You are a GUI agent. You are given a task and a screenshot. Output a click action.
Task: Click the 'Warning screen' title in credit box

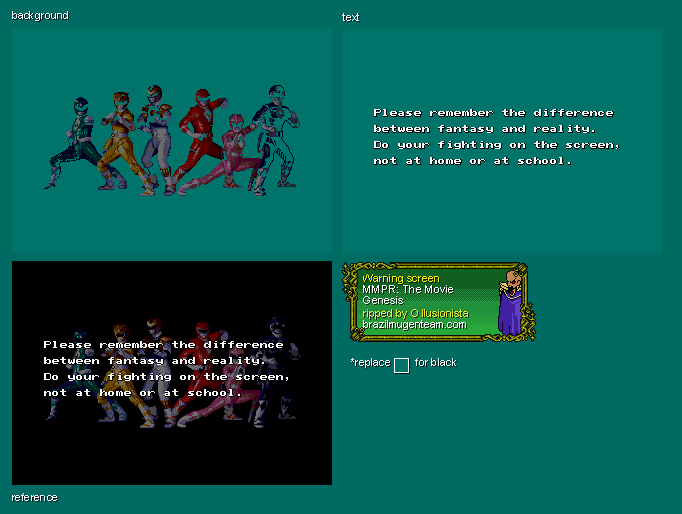pos(401,278)
